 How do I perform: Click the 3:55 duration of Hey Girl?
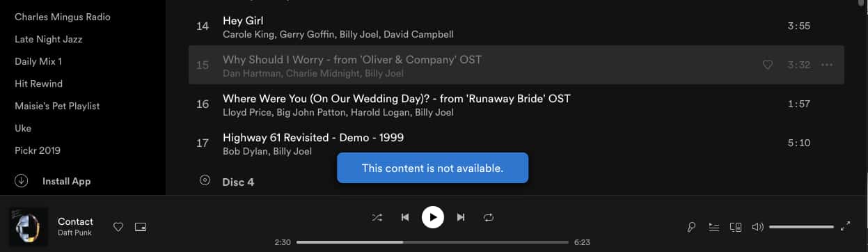[x=798, y=26]
